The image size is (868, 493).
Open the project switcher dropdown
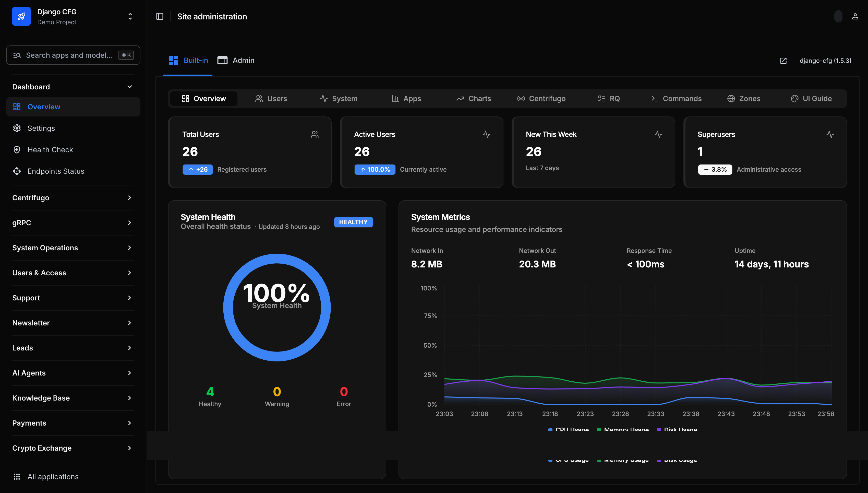pyautogui.click(x=130, y=16)
